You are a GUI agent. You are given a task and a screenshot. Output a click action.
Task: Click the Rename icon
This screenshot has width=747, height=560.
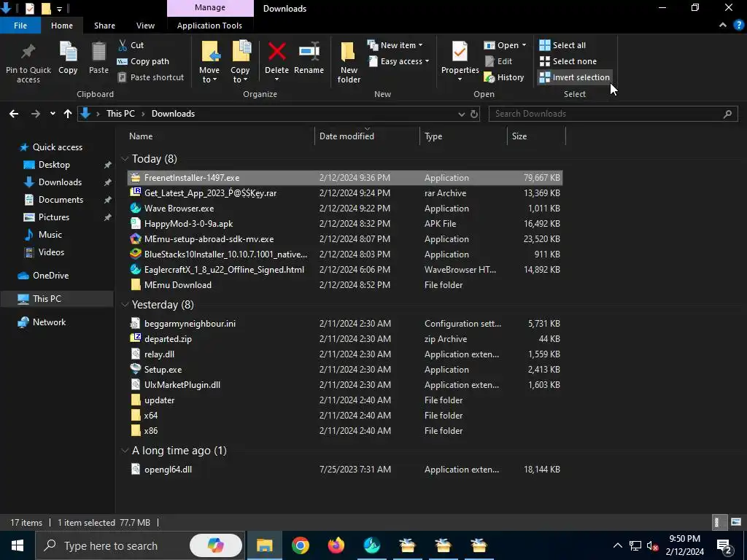(309, 52)
